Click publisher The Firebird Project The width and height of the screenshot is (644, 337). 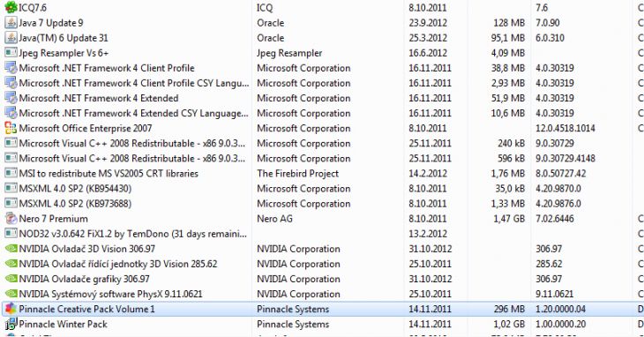pyautogui.click(x=298, y=174)
